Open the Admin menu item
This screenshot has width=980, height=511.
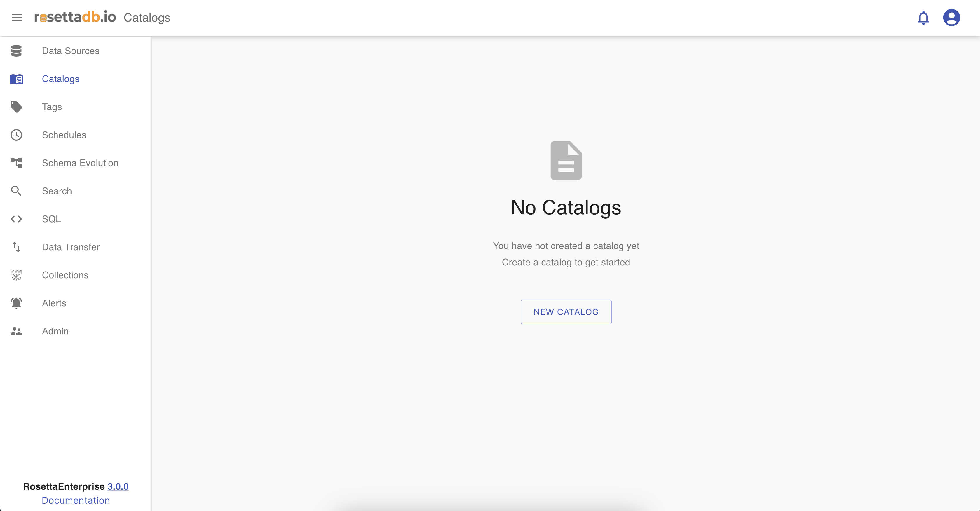pyautogui.click(x=55, y=331)
